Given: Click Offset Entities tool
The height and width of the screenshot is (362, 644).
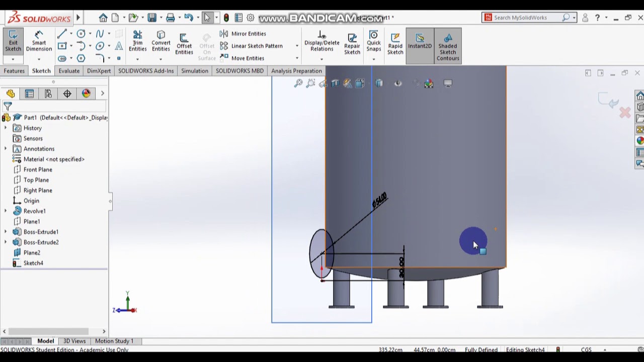Looking at the screenshot, I should [184, 44].
